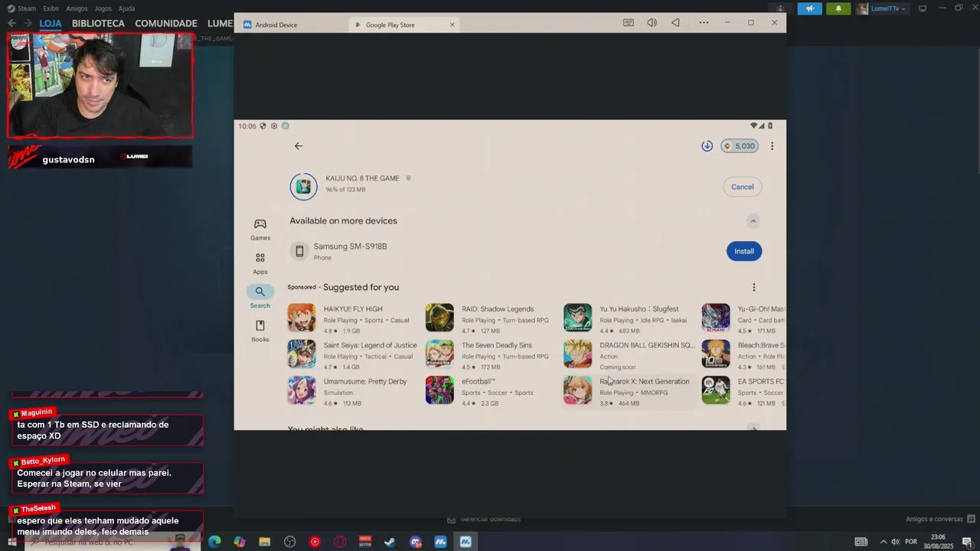Open Ragnarok X: Next Generation icon
The height and width of the screenshot is (551, 980).
(x=577, y=390)
